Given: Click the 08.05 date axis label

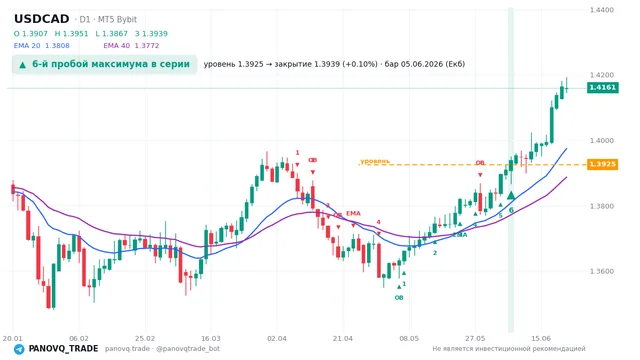Looking at the screenshot, I should pos(409,338).
